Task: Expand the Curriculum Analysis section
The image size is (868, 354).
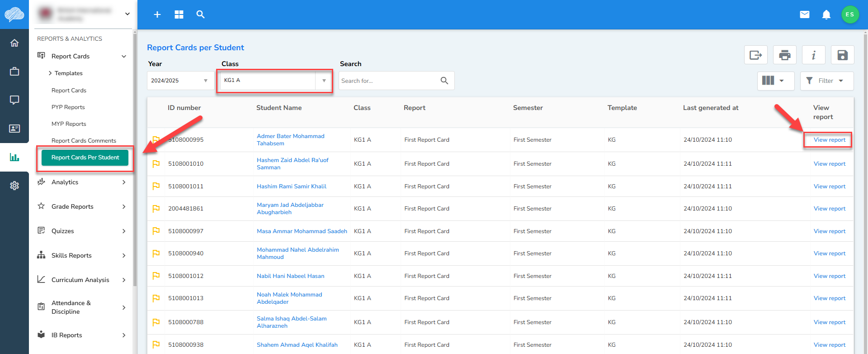Action: point(124,280)
